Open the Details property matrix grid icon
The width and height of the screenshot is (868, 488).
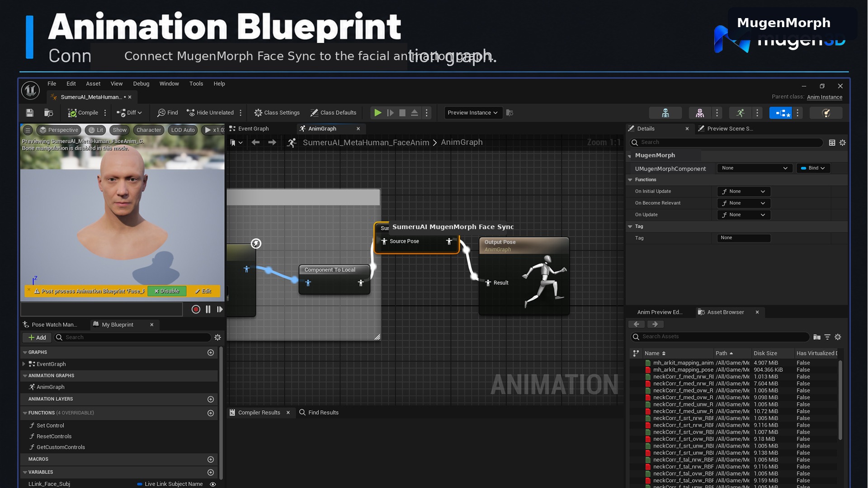[x=832, y=143]
